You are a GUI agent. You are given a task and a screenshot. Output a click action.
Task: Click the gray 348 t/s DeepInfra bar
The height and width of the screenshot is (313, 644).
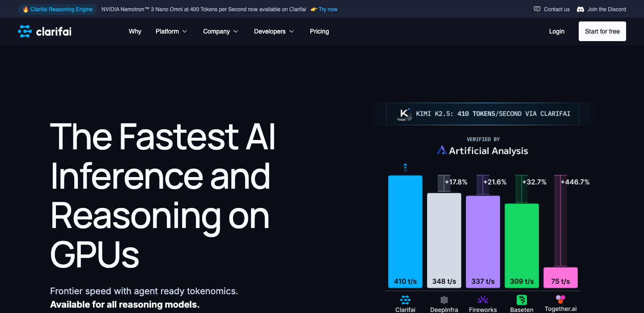coord(444,241)
